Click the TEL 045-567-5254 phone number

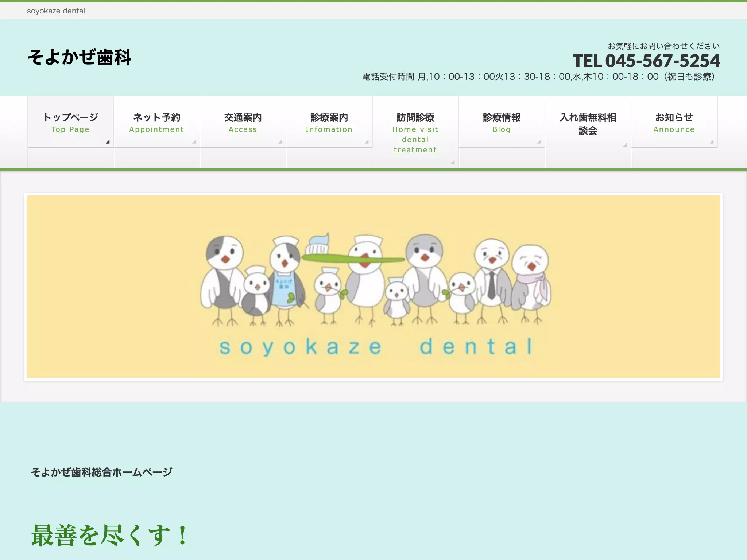(x=646, y=61)
